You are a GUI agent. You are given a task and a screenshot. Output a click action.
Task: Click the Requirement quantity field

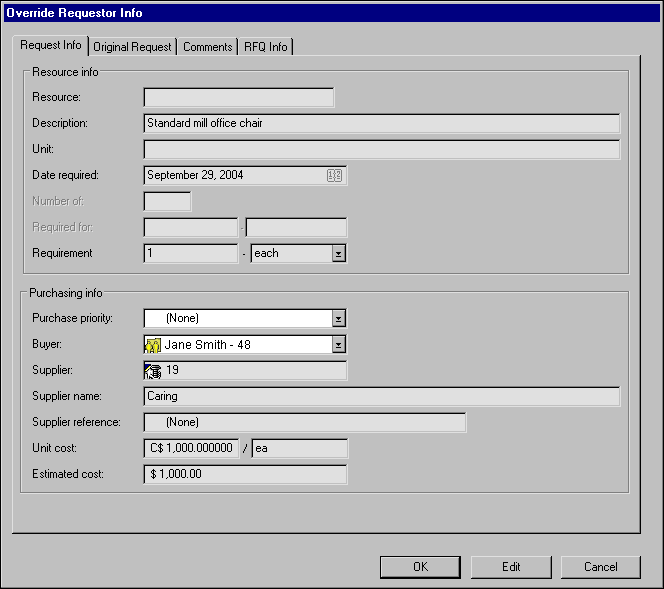(x=190, y=254)
